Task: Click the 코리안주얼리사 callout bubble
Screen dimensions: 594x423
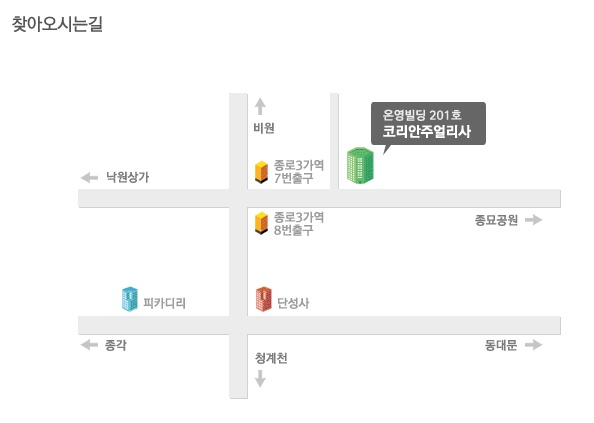Action: coord(428,124)
